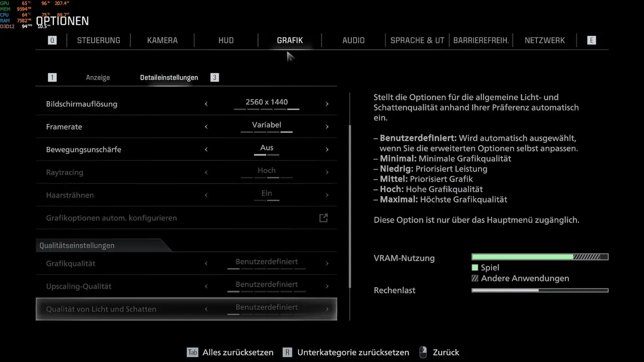Click the Rechenlast load bar
The image size is (644, 362).
(x=540, y=290)
